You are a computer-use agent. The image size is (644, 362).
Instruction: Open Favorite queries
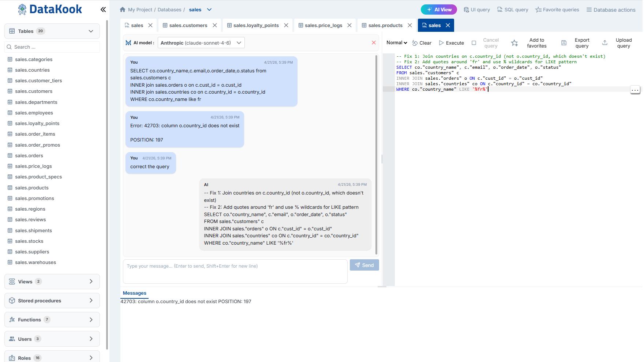tap(557, 10)
